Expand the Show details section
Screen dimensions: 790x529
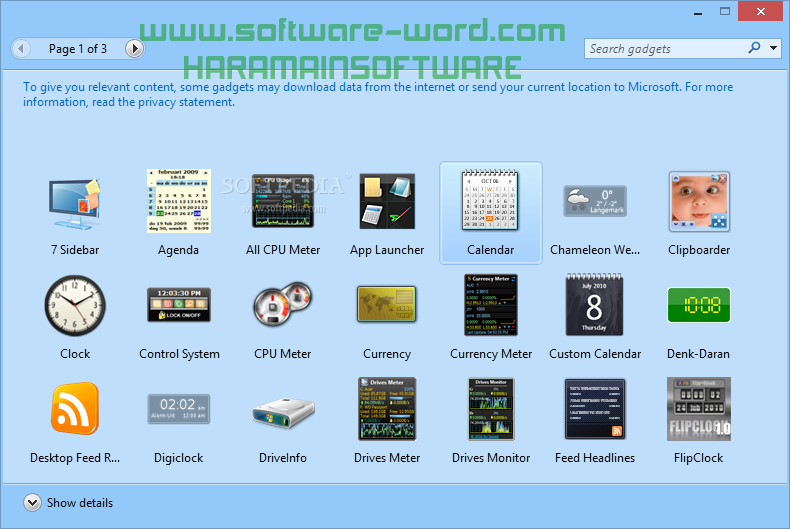(x=32, y=502)
